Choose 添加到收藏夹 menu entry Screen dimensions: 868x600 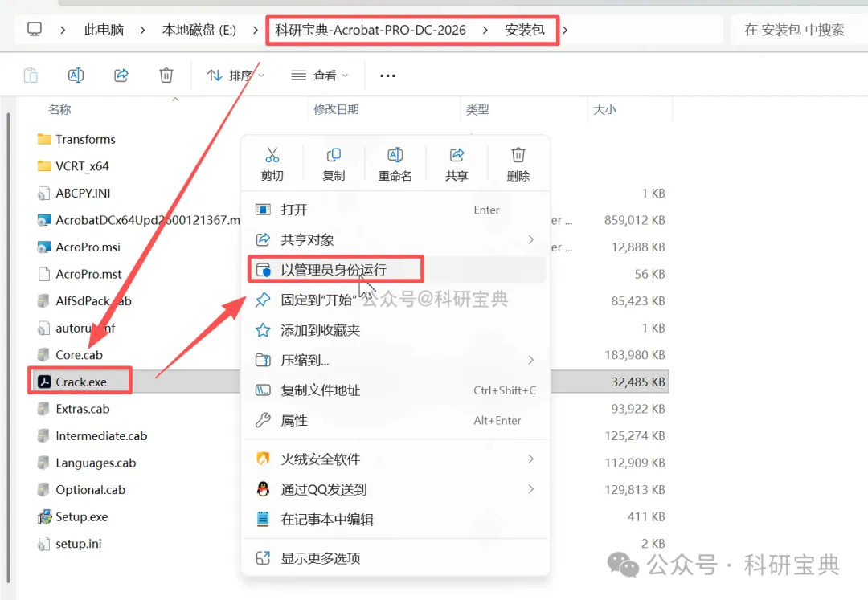point(395,330)
